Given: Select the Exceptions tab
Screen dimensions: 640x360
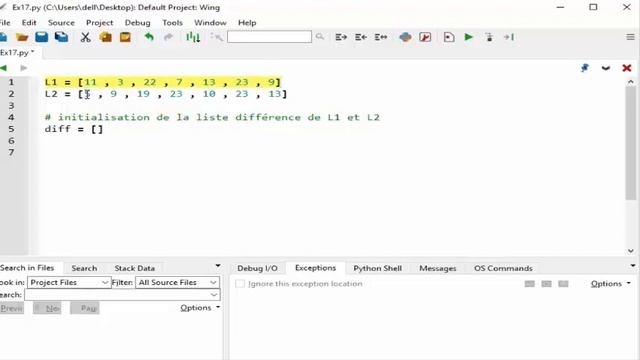Looking at the screenshot, I should [x=316, y=268].
